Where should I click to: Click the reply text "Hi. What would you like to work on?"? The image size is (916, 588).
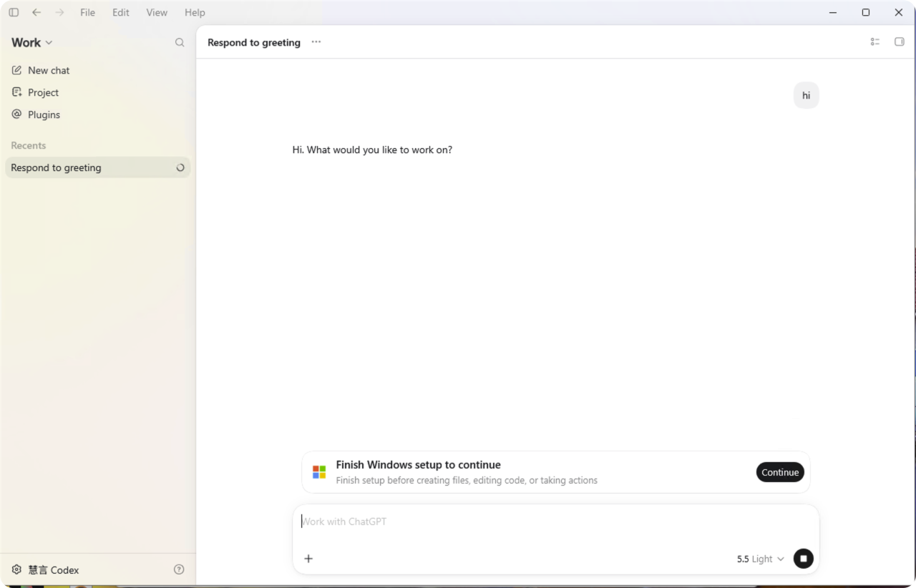372,150
